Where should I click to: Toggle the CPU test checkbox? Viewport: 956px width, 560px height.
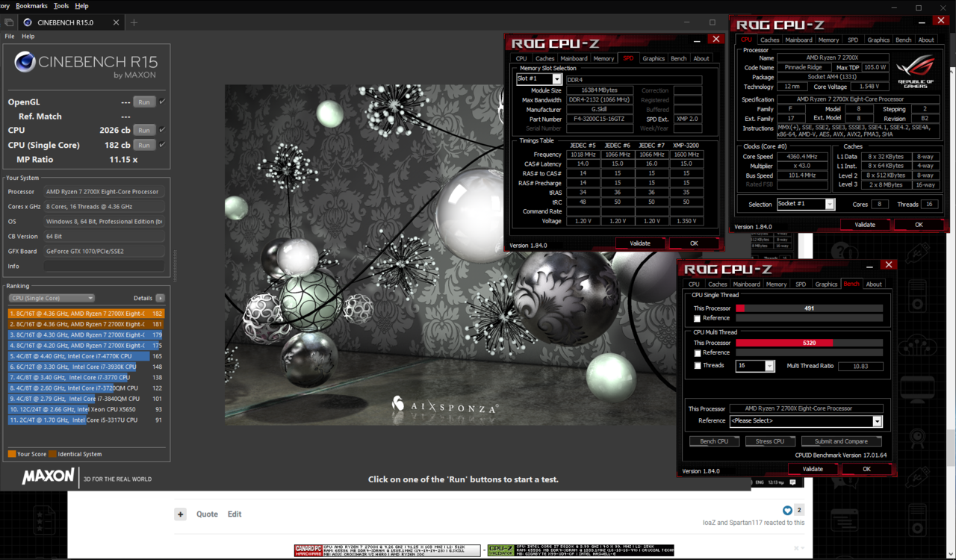(x=162, y=130)
